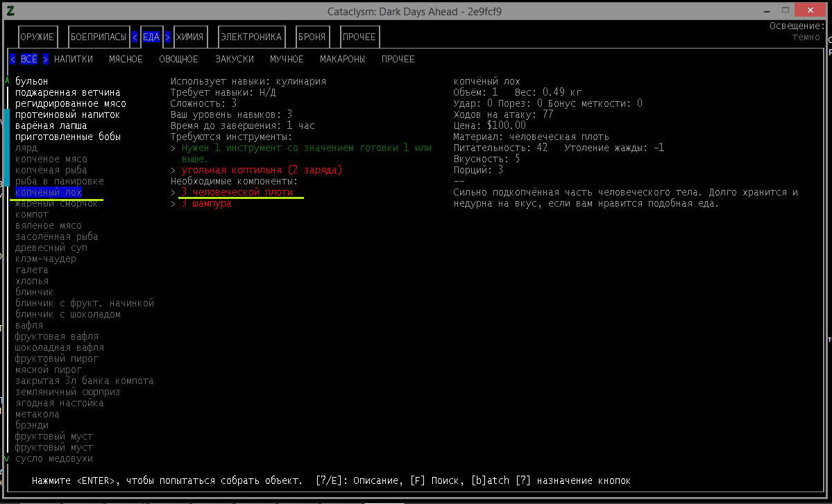Select the ВСЁ subcategory
The image size is (832, 504).
(29, 60)
